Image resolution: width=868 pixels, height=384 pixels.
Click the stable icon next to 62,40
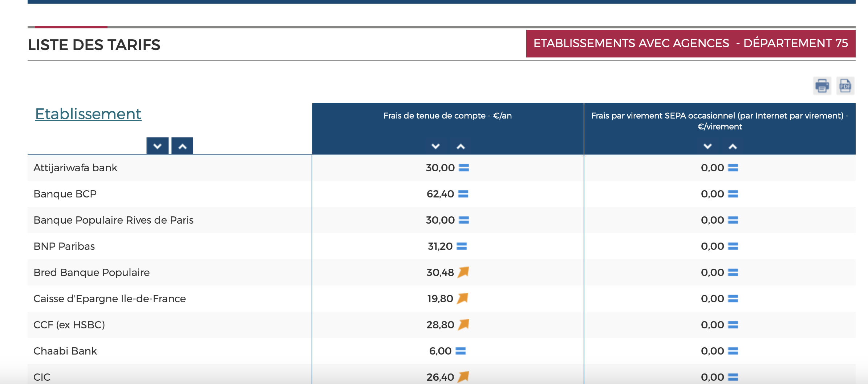pos(463,194)
